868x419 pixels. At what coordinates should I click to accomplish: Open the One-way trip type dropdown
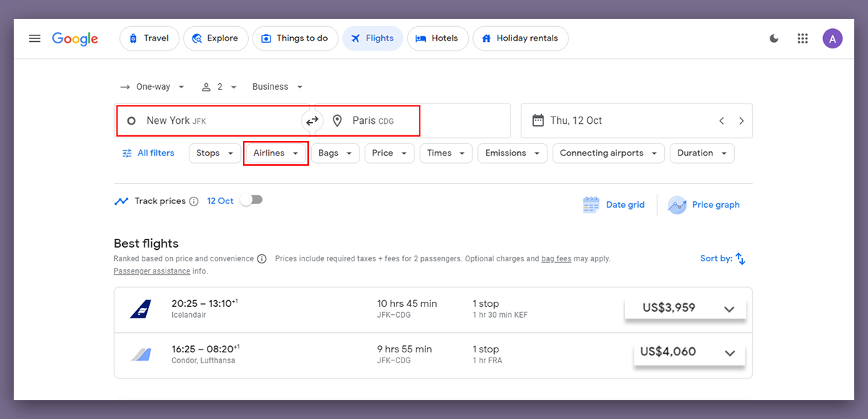(x=153, y=87)
